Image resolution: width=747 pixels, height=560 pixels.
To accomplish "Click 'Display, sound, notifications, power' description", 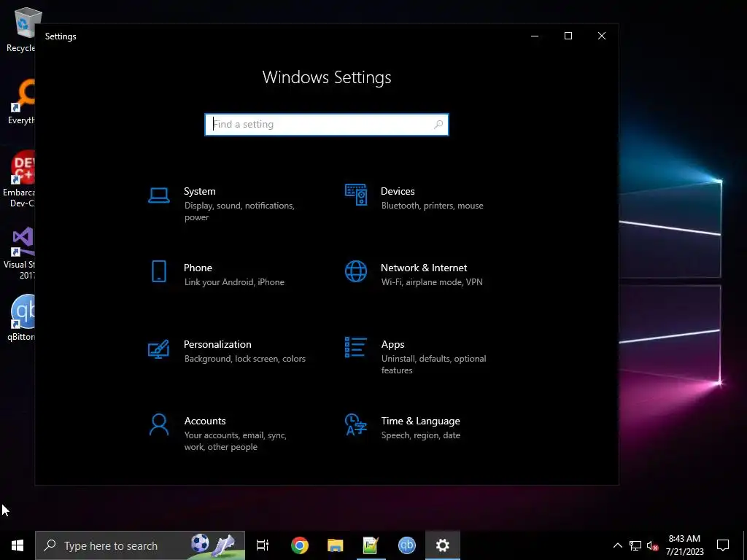I will 239,211.
